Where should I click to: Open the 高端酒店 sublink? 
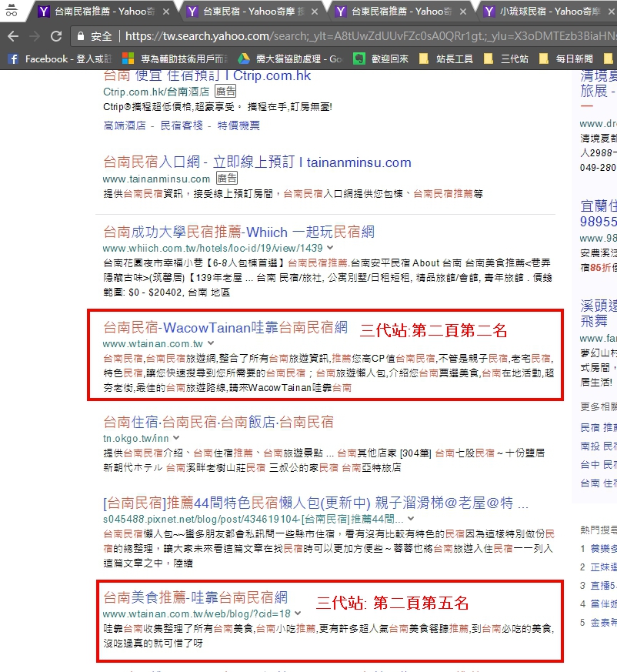125,125
